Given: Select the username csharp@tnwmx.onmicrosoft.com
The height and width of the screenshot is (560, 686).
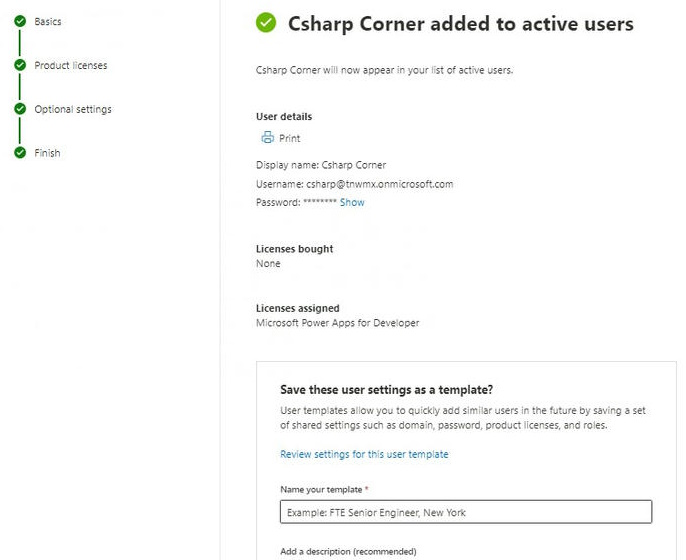Looking at the screenshot, I should pyautogui.click(x=380, y=184).
